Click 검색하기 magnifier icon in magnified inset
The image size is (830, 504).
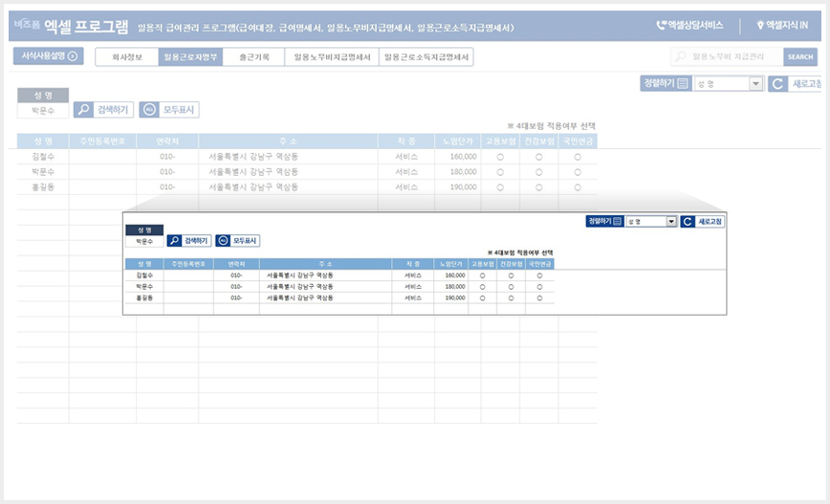(x=174, y=241)
